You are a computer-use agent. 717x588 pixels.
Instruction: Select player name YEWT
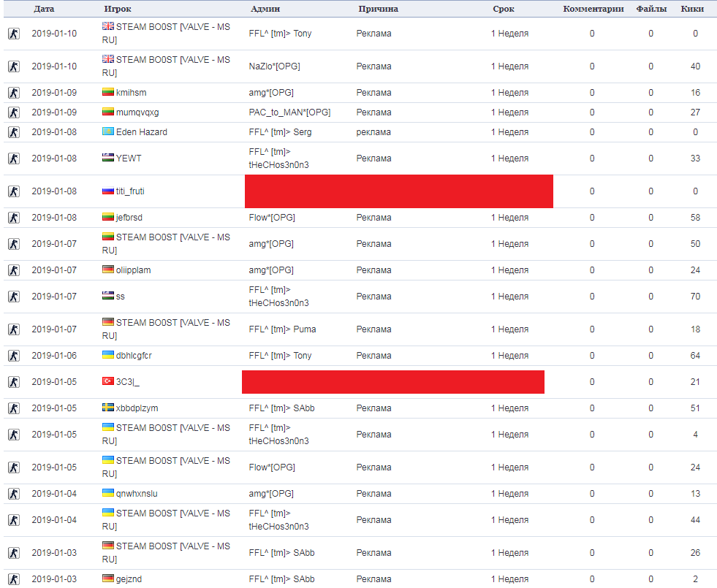point(129,159)
